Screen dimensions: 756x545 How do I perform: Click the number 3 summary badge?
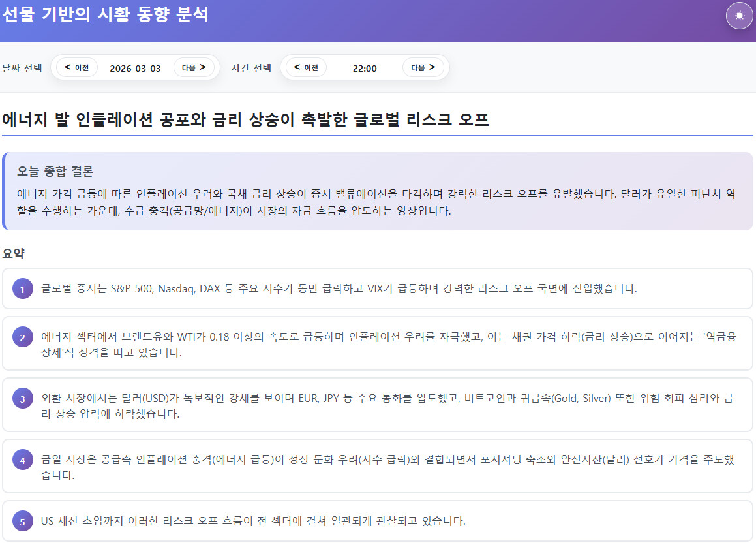tap(22, 399)
